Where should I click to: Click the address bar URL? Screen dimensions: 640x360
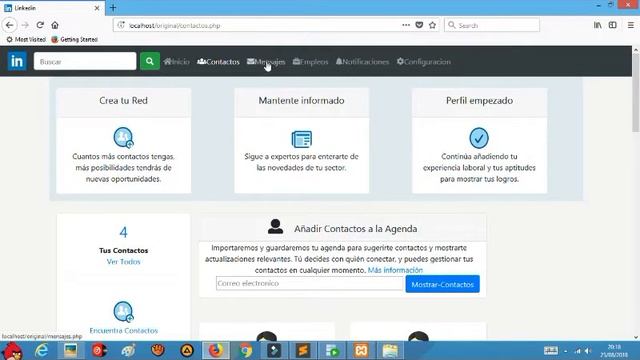click(175, 25)
